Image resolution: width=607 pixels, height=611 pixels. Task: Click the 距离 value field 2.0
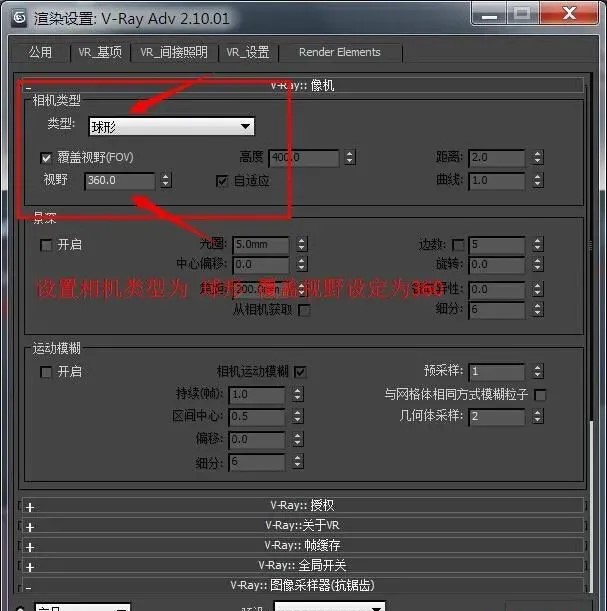coord(497,158)
